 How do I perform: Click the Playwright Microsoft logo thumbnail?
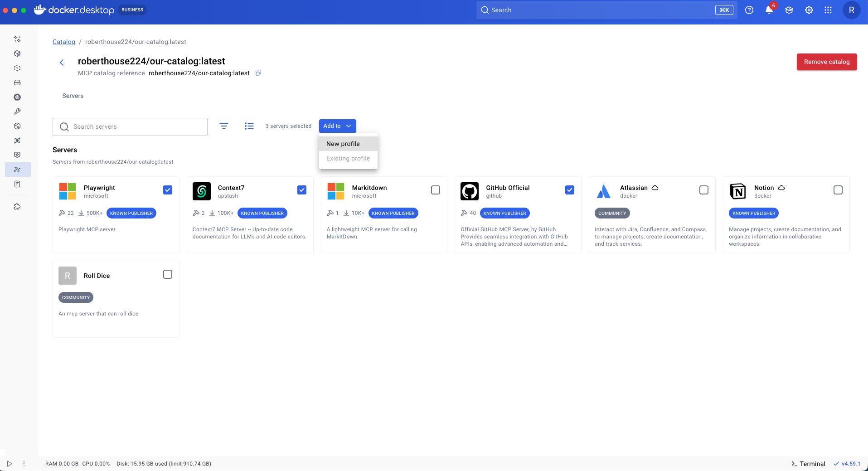click(68, 191)
